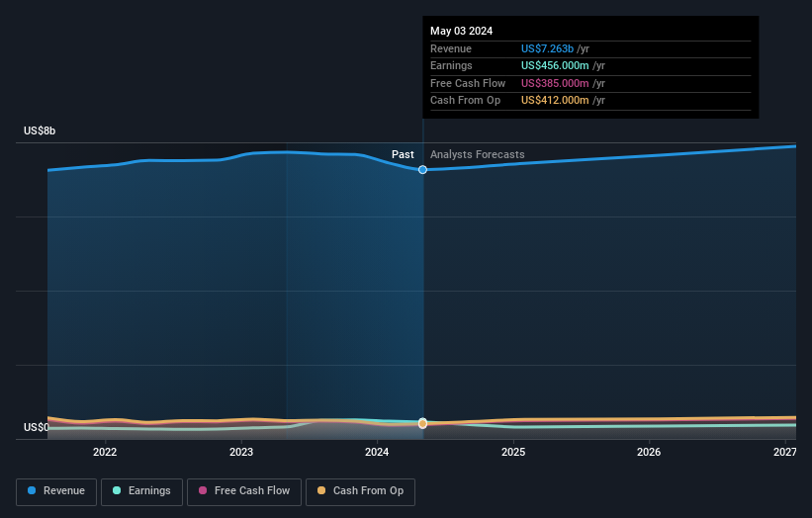This screenshot has height=518, width=812.
Task: Click the blue Revenue data point marker
Action: [x=422, y=170]
